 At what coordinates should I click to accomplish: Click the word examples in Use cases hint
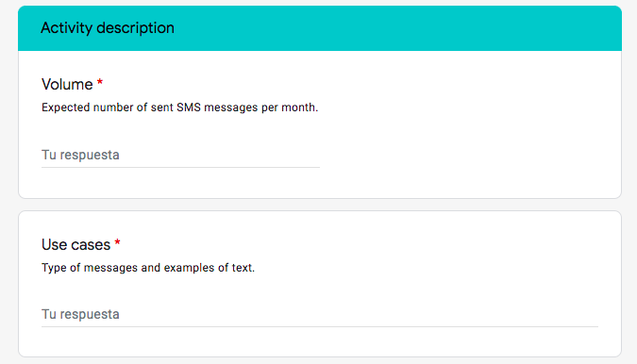pyautogui.click(x=189, y=268)
